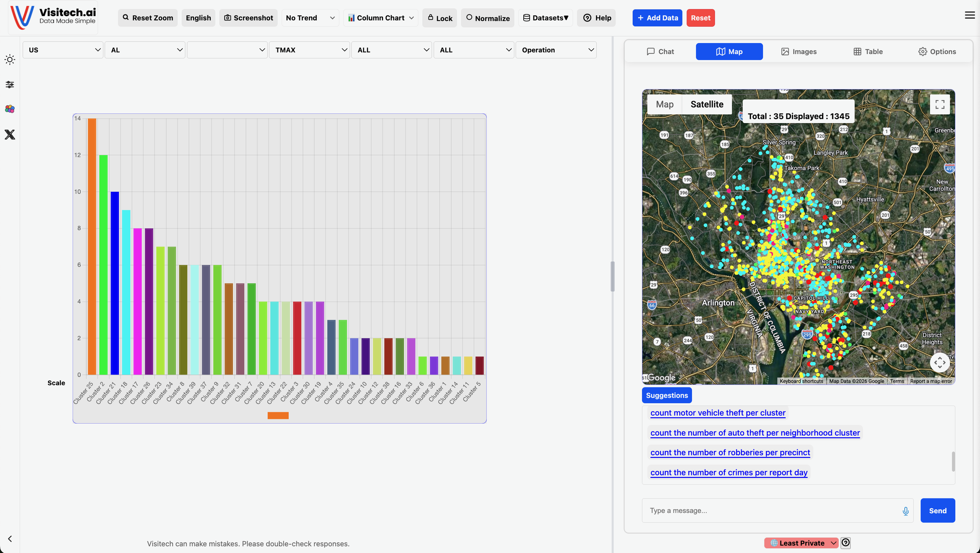Switch to the Chat tab

(x=660, y=52)
